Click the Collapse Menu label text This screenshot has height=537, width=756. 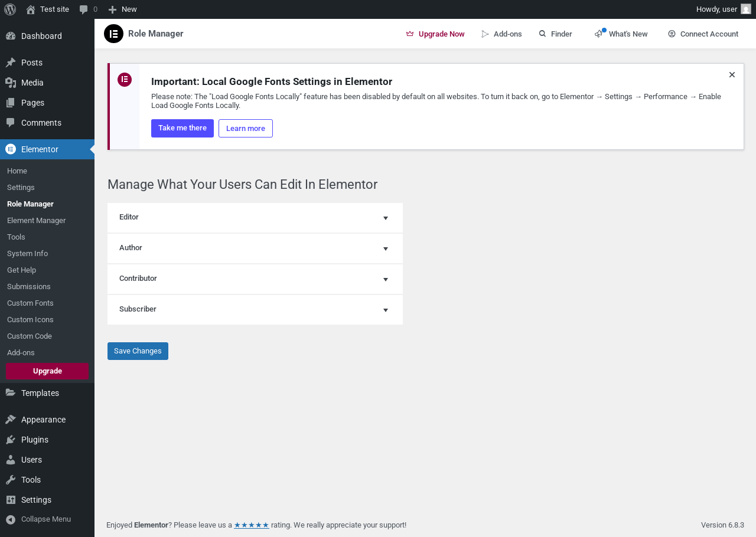pos(46,519)
